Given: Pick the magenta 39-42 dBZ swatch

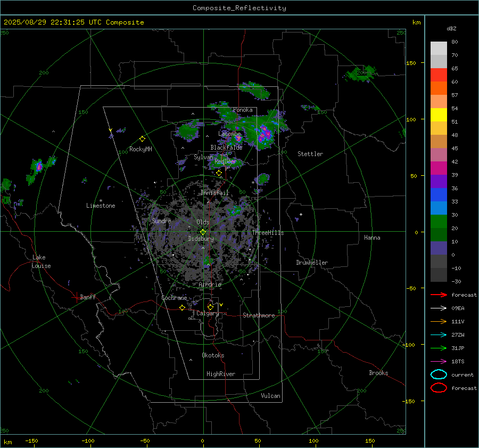Looking at the screenshot, I should click(439, 168).
